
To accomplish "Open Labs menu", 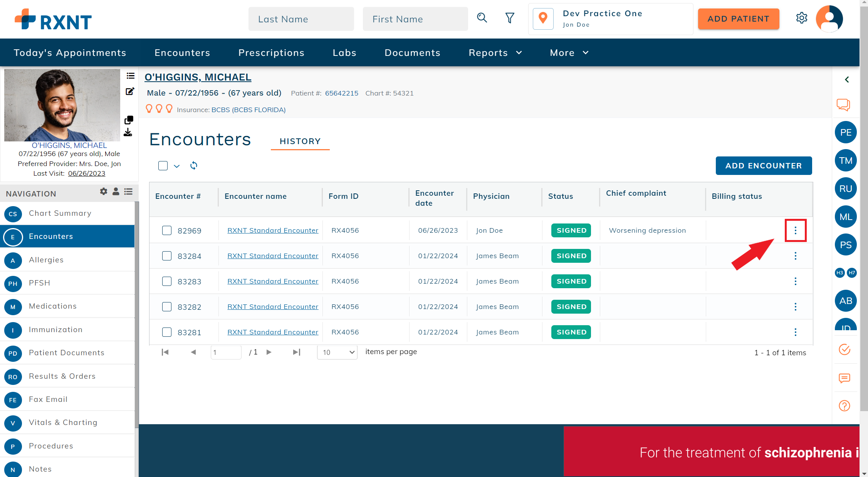I will point(344,53).
